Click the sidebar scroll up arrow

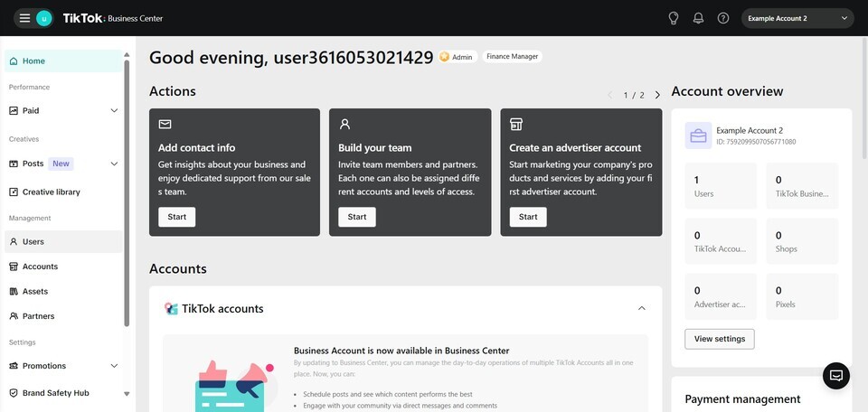[127, 55]
